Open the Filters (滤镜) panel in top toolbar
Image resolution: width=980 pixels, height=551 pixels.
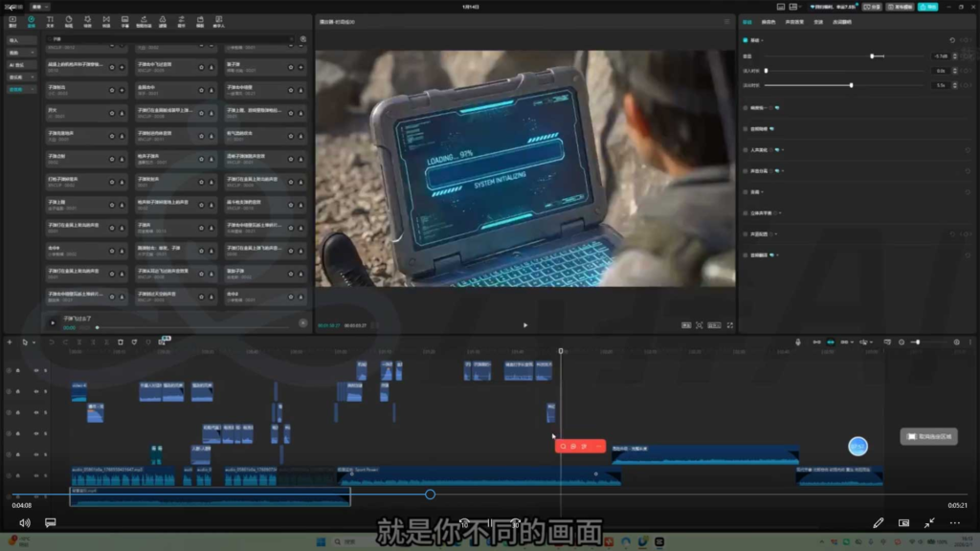coord(162,21)
